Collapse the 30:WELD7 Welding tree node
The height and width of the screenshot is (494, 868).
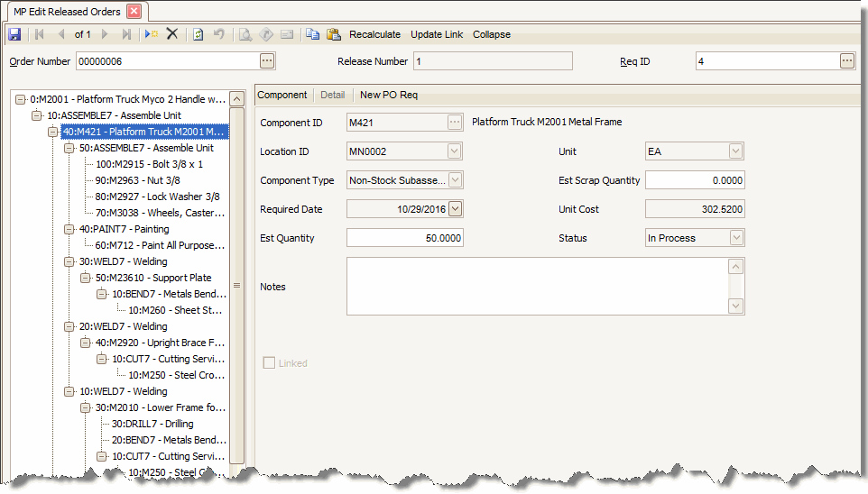click(x=69, y=261)
